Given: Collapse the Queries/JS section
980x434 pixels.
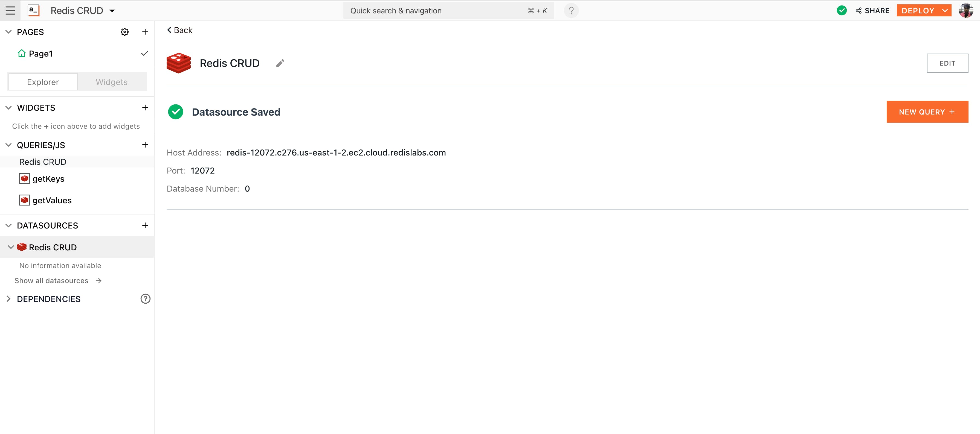Looking at the screenshot, I should 9,145.
